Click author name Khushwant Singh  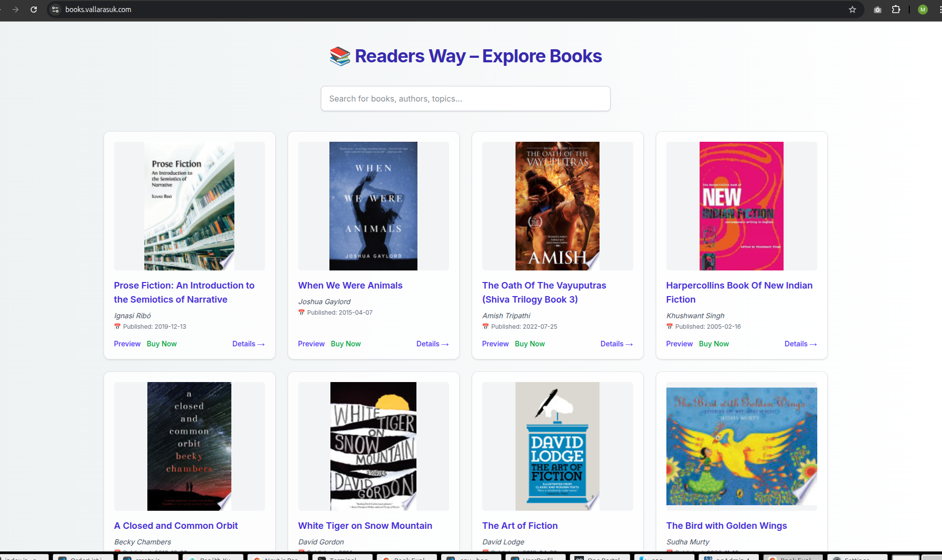(696, 316)
